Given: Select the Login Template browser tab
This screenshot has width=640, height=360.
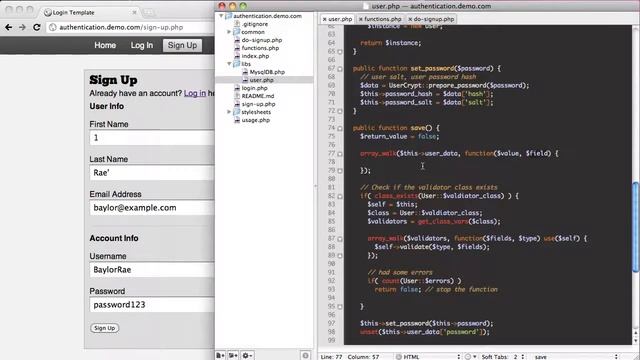Looking at the screenshot, I should (90, 13).
